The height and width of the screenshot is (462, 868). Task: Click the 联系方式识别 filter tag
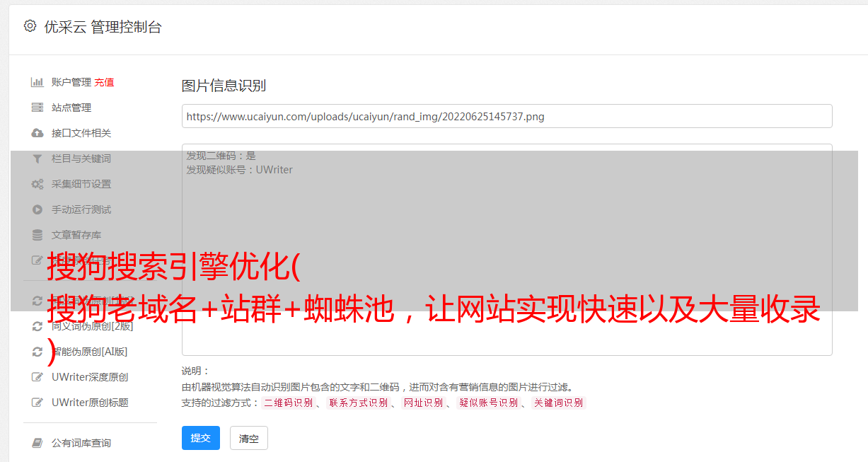click(358, 403)
